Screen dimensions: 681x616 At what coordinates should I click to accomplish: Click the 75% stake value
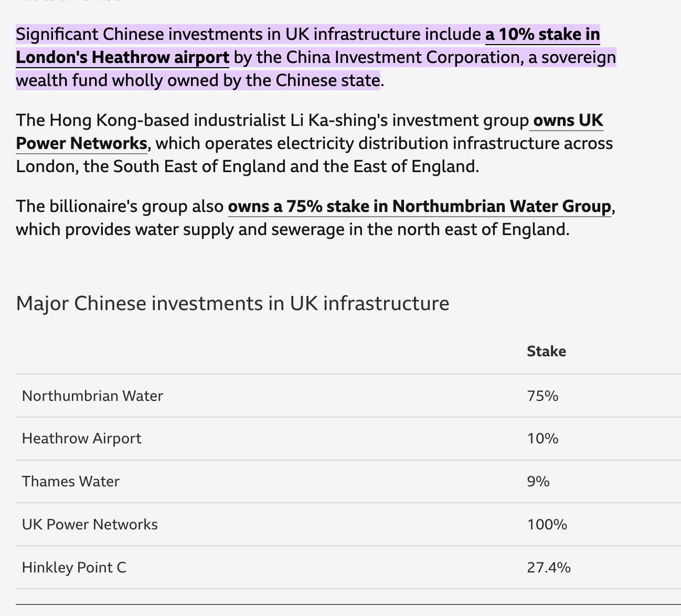[x=542, y=396]
